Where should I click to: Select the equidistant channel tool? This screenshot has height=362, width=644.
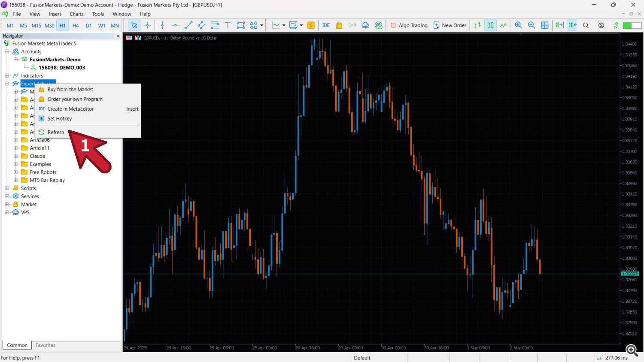point(201,25)
